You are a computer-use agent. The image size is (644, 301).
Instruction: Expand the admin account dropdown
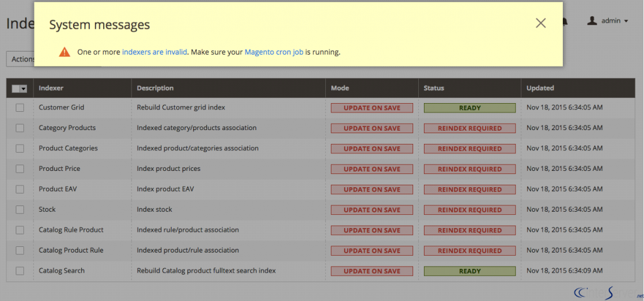tap(626, 21)
